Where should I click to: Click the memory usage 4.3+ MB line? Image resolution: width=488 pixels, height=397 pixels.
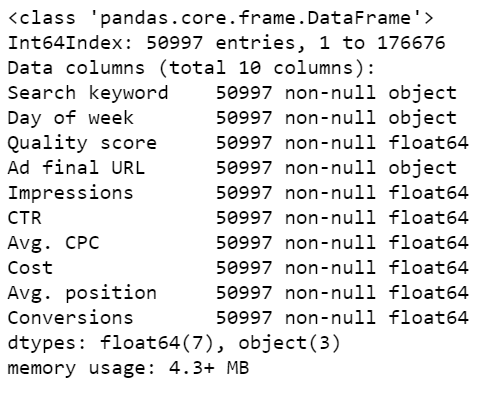[128, 368]
